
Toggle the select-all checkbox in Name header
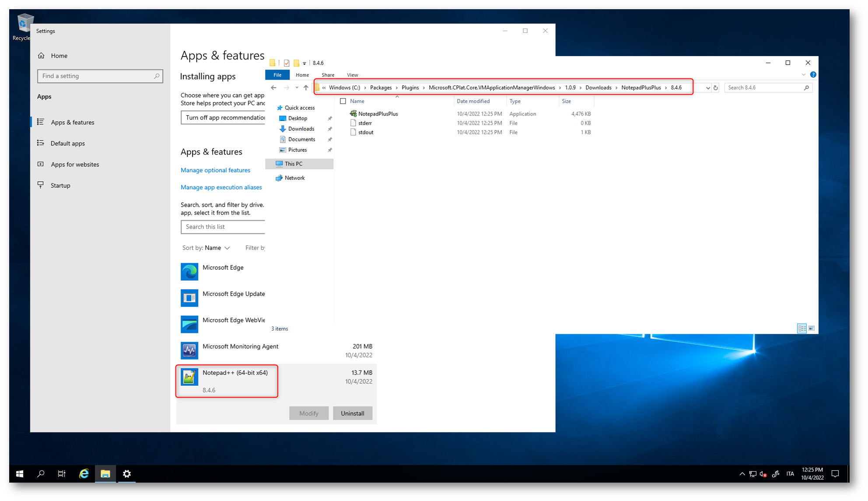[343, 101]
